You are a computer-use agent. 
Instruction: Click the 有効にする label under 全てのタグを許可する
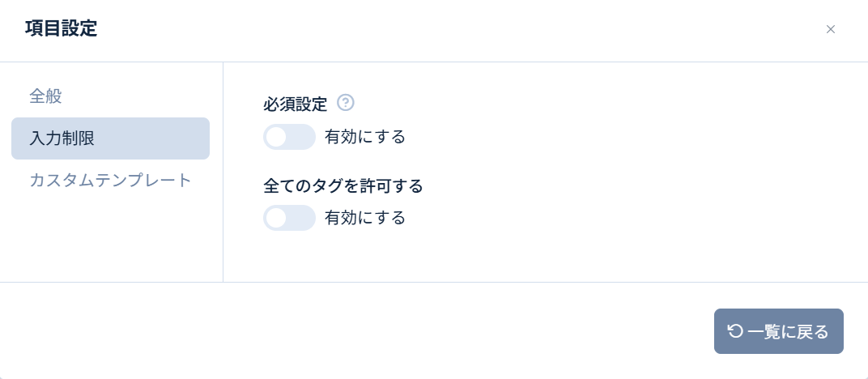pos(364,218)
